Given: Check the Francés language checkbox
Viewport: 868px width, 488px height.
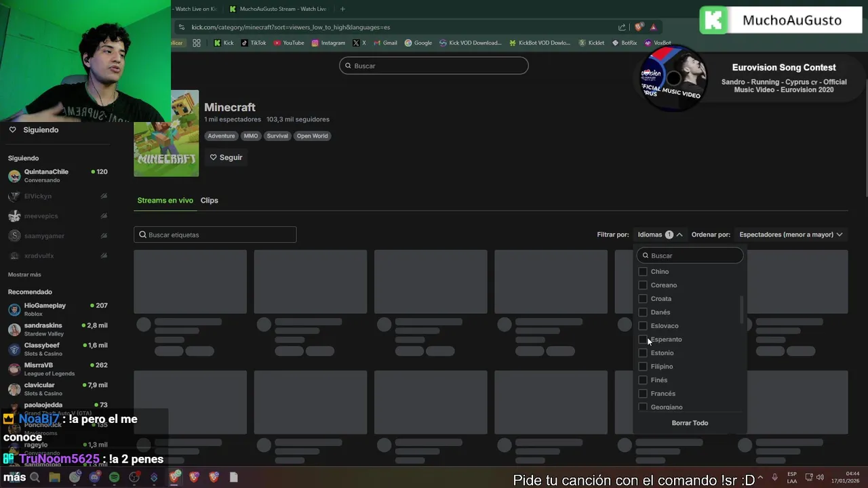Looking at the screenshot, I should (x=643, y=394).
